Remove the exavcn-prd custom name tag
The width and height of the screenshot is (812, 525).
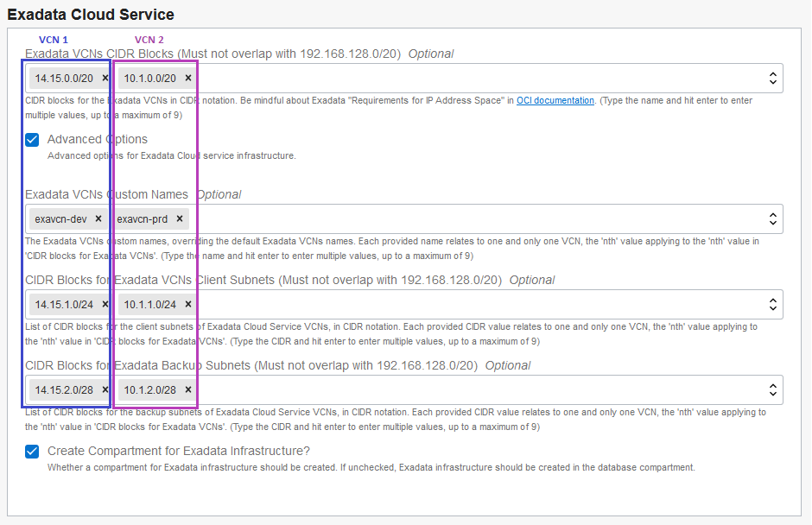click(x=180, y=218)
